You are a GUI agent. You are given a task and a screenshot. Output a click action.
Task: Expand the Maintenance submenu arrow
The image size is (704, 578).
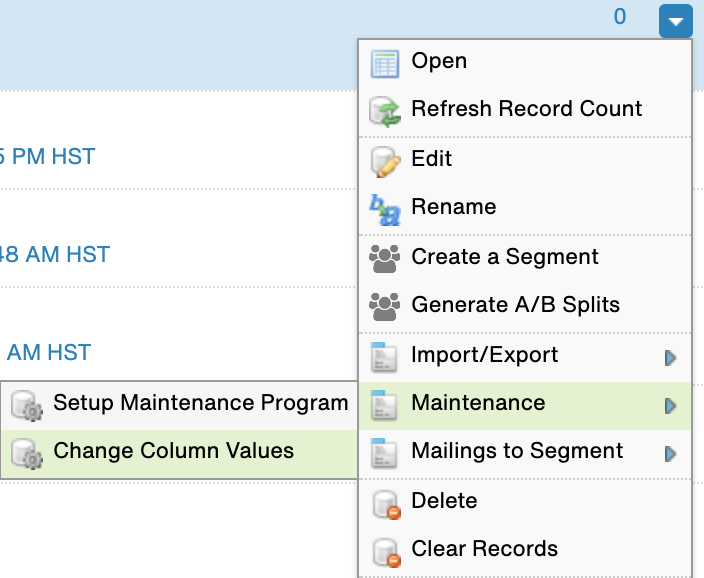[x=670, y=406]
